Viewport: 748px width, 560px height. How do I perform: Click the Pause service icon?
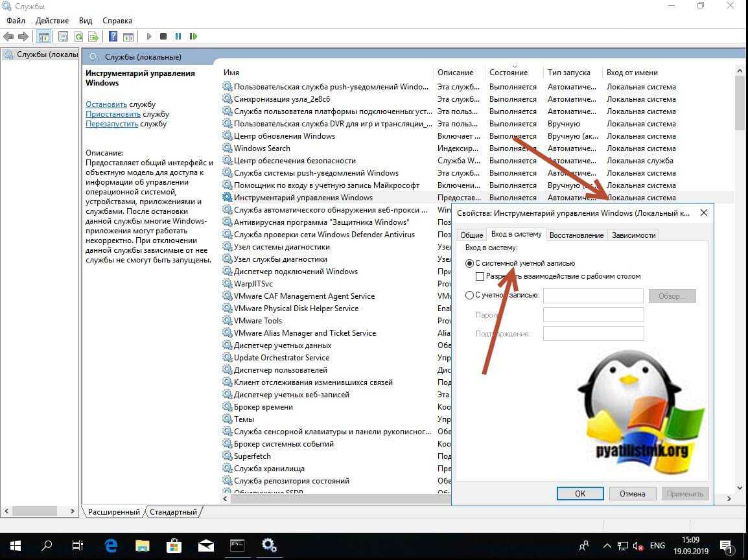[178, 36]
